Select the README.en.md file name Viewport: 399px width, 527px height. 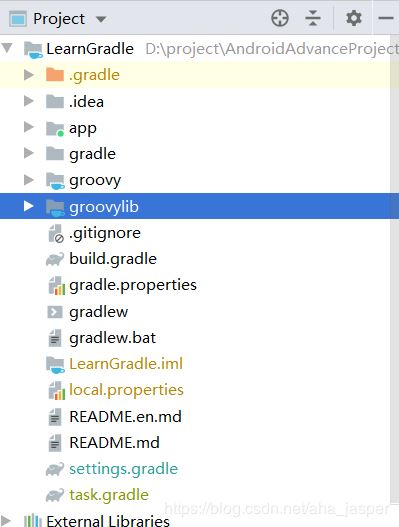tap(125, 417)
